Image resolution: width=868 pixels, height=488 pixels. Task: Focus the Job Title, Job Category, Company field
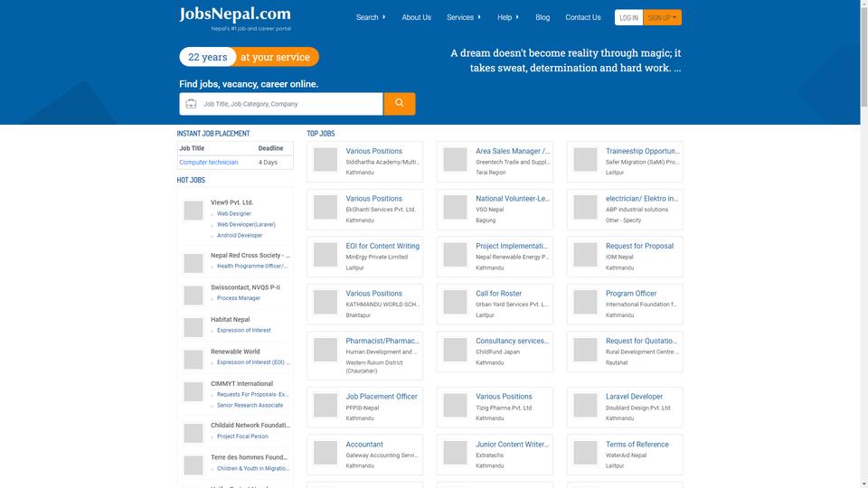click(x=281, y=103)
